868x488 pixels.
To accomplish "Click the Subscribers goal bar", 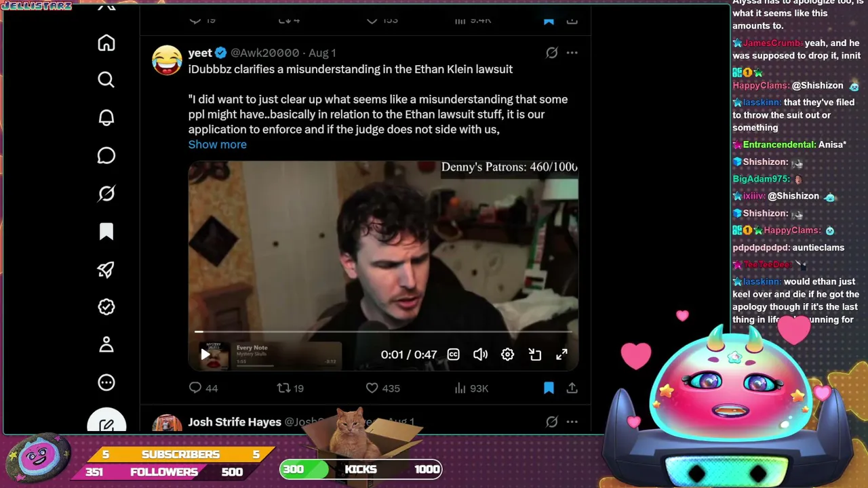I will [x=180, y=454].
